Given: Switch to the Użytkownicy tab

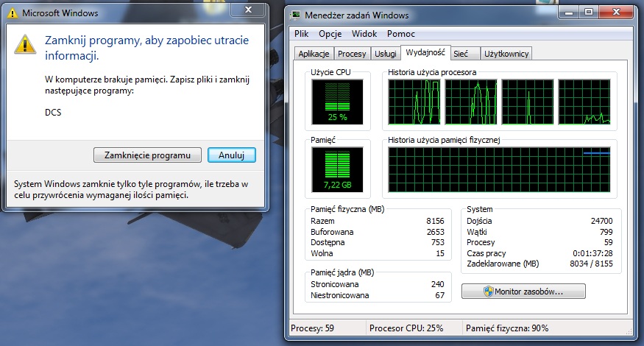Looking at the screenshot, I should 506,54.
